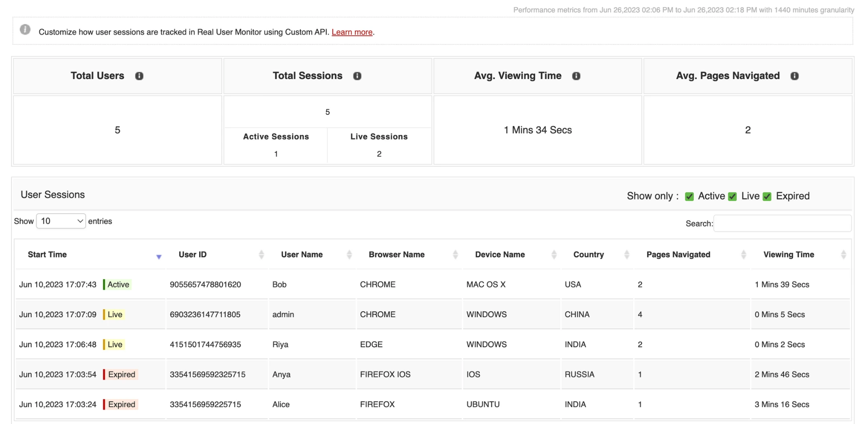
Task: Open the Learn more link
Action: pyautogui.click(x=352, y=32)
